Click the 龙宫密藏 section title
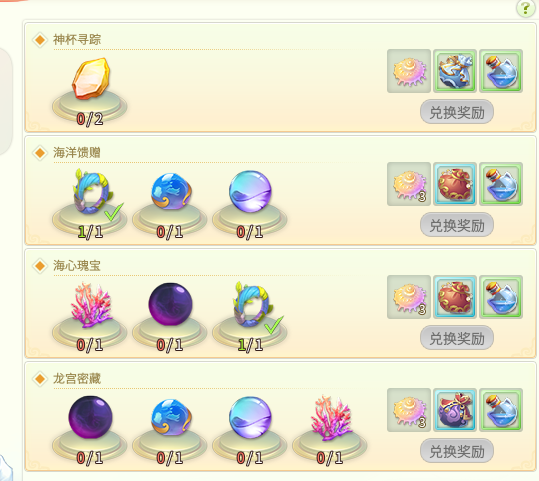The height and width of the screenshot is (481, 539). point(77,379)
